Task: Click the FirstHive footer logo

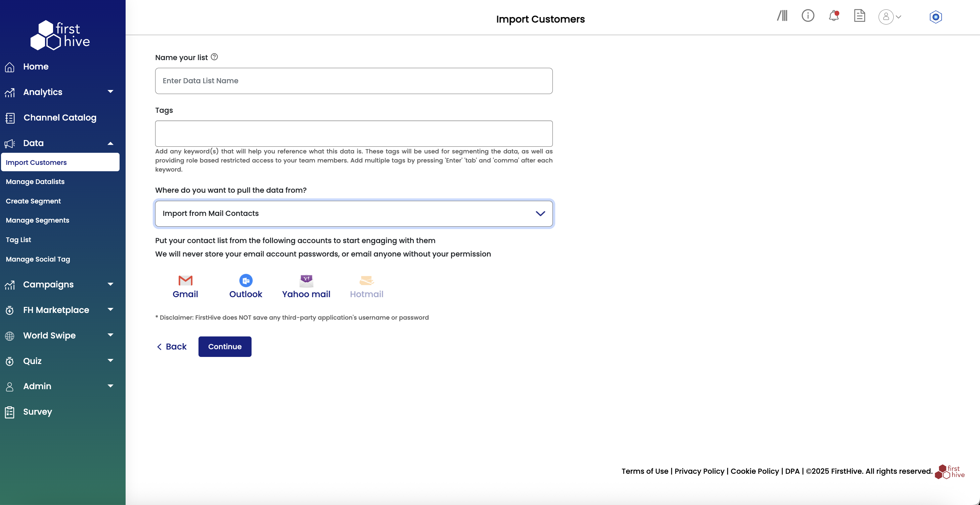Action: (950, 471)
